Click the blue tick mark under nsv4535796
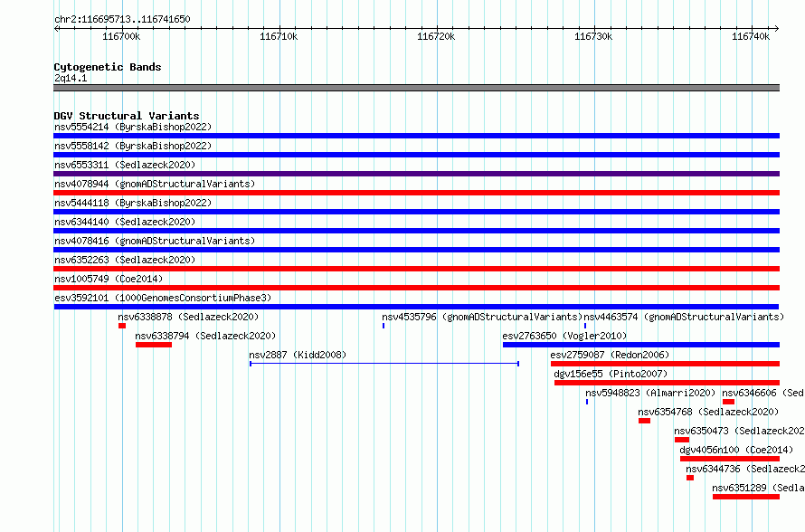The width and height of the screenshot is (805, 532). [384, 326]
